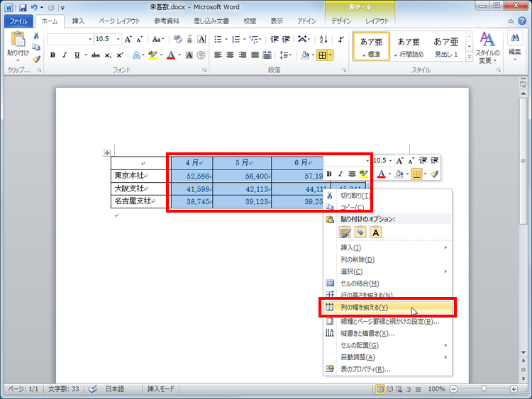This screenshot has width=532, height=399.
Task: Click the zoom slider handle
Action: pos(484,389)
